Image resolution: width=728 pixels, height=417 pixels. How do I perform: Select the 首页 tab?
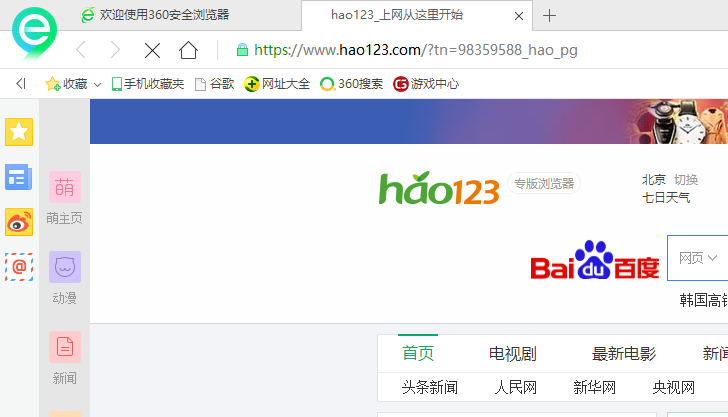418,353
